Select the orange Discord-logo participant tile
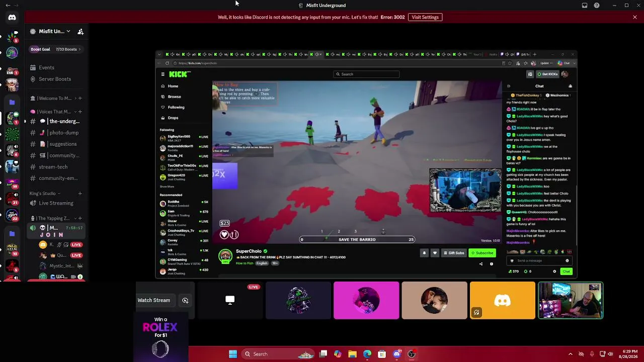 click(x=503, y=300)
